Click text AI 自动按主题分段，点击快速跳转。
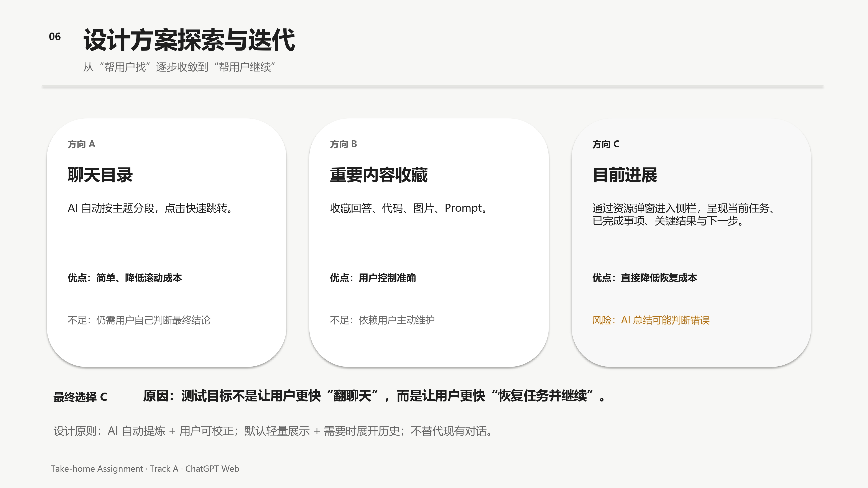868x488 pixels. click(150, 208)
